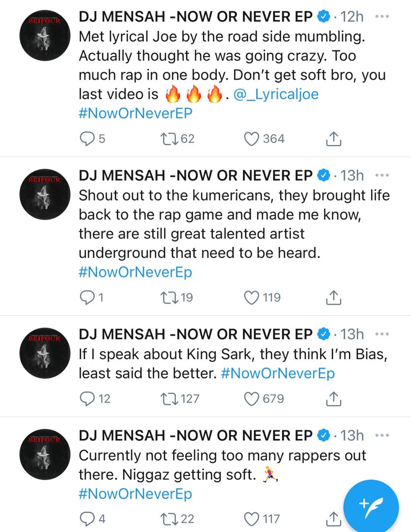Open DJ Mensah avatar on kumericans tweet
This screenshot has height=532, width=411.
(45, 194)
